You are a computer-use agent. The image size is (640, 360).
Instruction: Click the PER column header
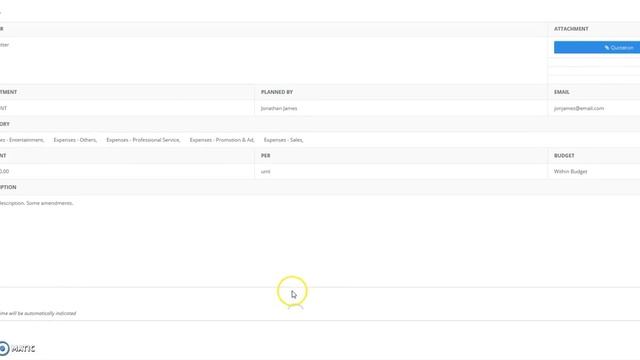tap(265, 156)
